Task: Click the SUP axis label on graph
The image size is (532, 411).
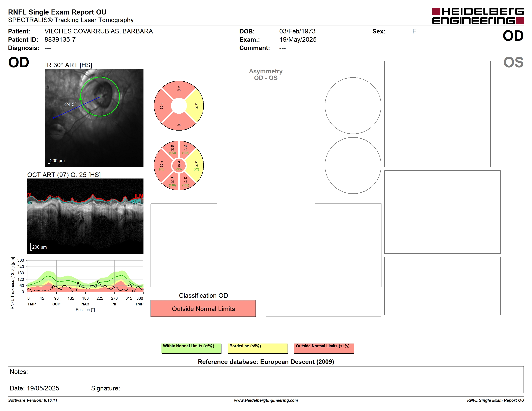Action: tap(56, 304)
